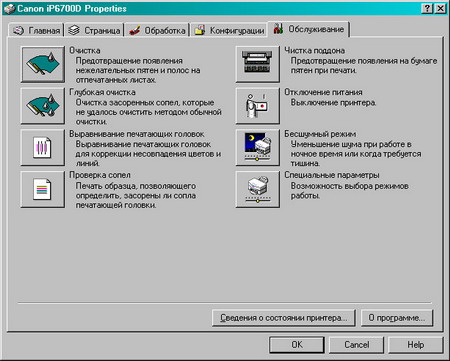This screenshot has height=361, width=450.
Task: Open the Конфигурации tab
Action: [x=230, y=30]
